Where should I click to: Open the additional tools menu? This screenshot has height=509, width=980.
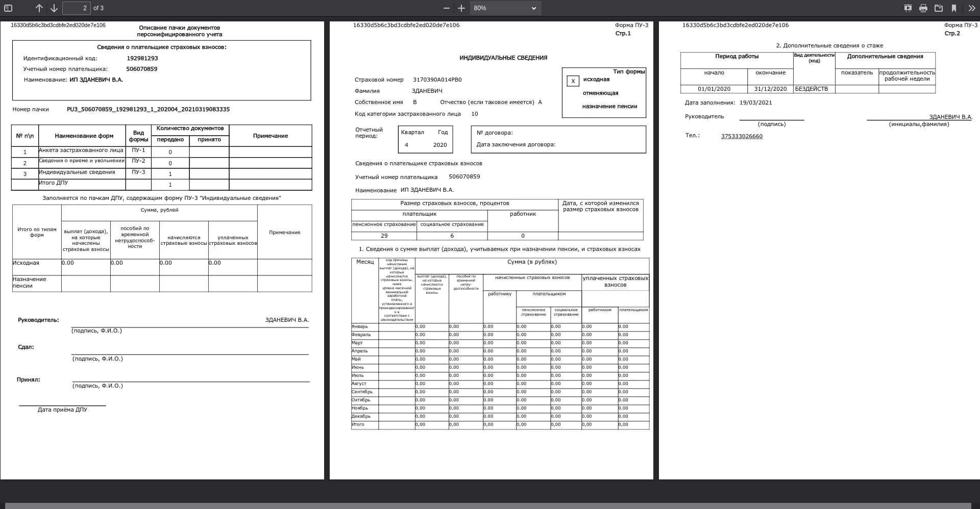(971, 8)
